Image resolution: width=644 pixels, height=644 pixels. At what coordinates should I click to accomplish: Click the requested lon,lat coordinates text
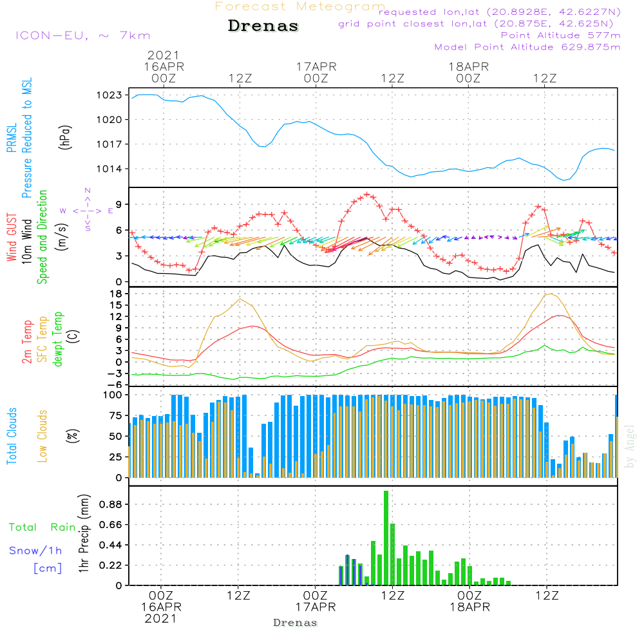pyautogui.click(x=500, y=12)
